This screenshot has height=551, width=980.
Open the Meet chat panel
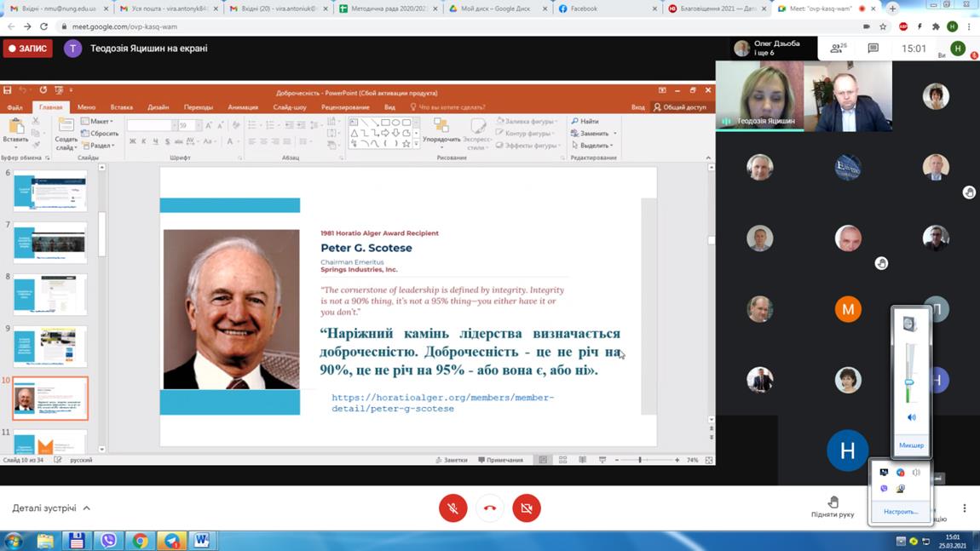coord(873,49)
